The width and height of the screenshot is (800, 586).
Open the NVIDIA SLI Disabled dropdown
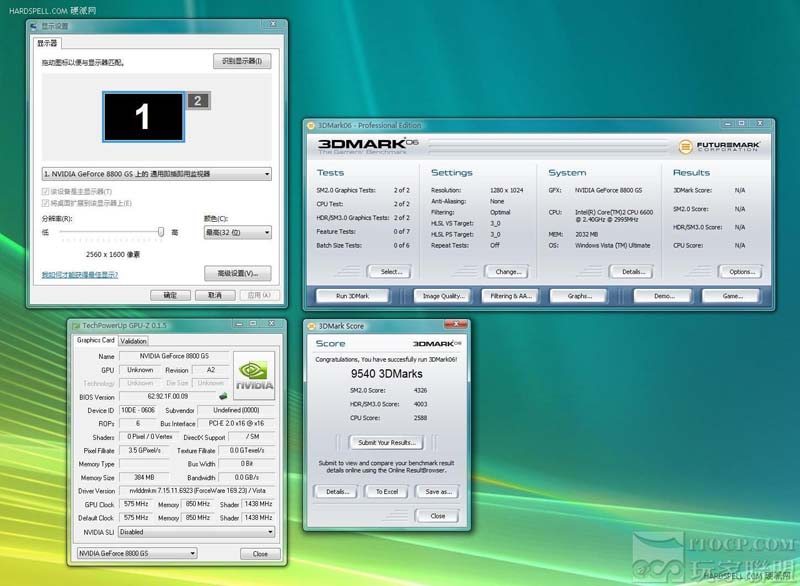click(x=200, y=532)
